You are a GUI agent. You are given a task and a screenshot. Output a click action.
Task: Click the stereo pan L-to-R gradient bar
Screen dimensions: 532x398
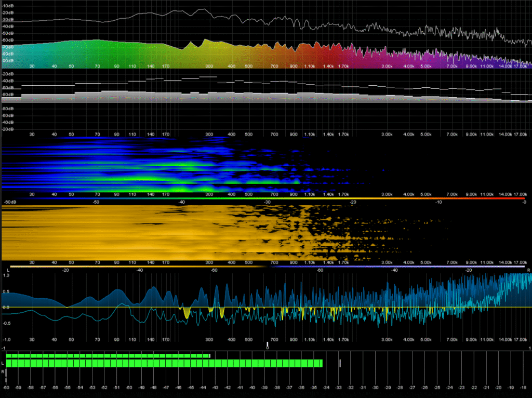(x=268, y=267)
